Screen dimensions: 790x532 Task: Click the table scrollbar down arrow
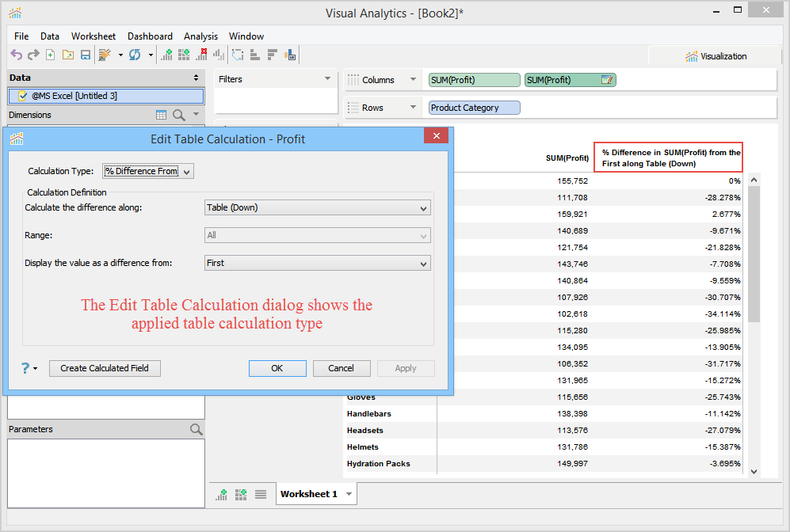pyautogui.click(x=754, y=472)
